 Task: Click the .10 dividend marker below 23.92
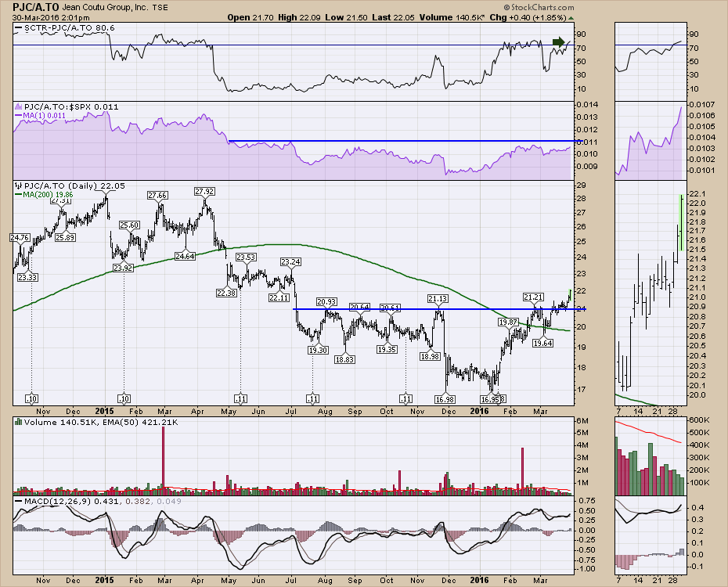[124, 398]
